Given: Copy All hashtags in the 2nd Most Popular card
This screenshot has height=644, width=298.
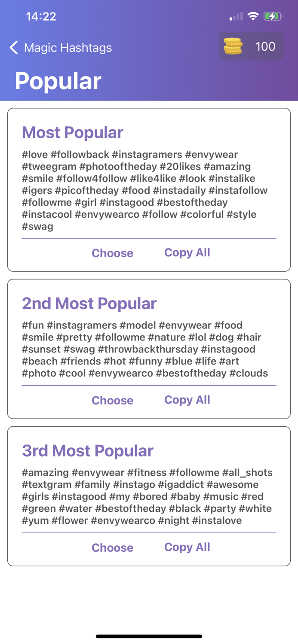Looking at the screenshot, I should click(x=187, y=400).
